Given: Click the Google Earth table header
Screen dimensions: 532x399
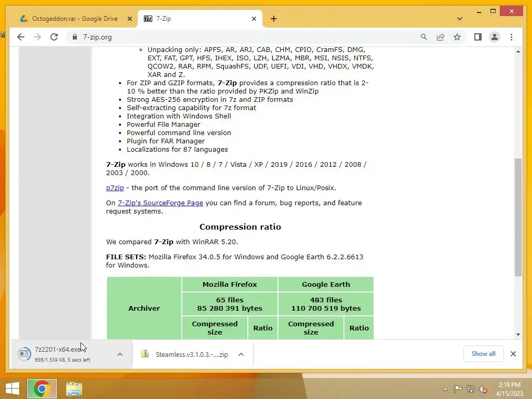Looking at the screenshot, I should pos(326,284).
